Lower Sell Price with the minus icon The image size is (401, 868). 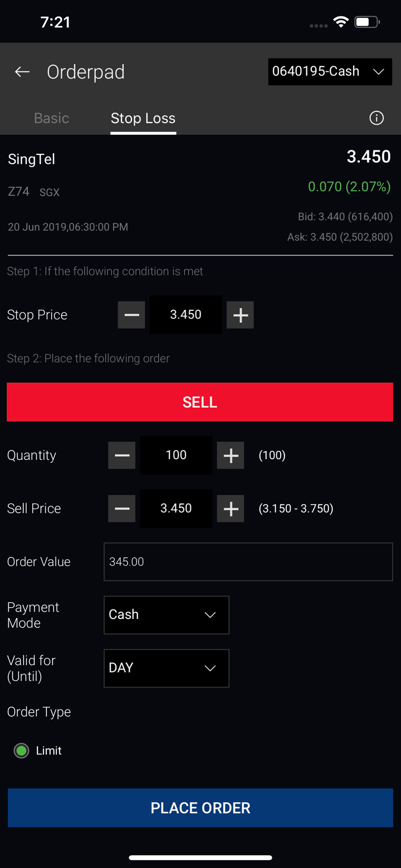coord(121,509)
